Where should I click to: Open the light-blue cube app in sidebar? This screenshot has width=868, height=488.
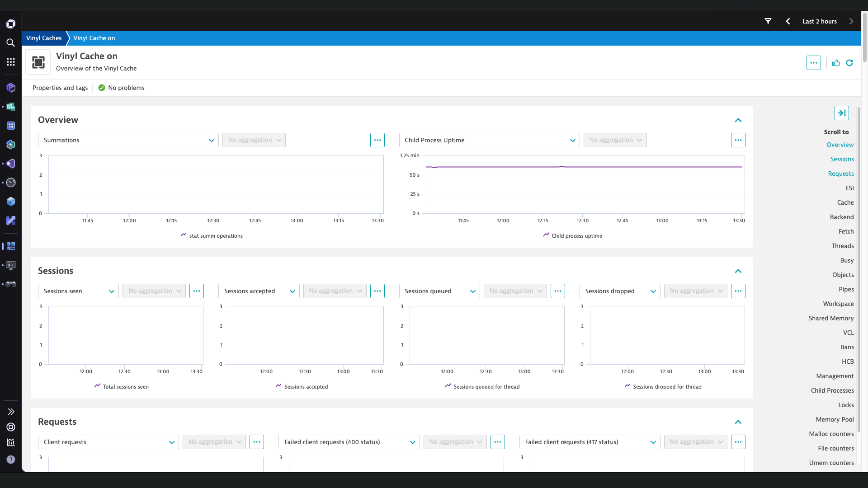(11, 202)
